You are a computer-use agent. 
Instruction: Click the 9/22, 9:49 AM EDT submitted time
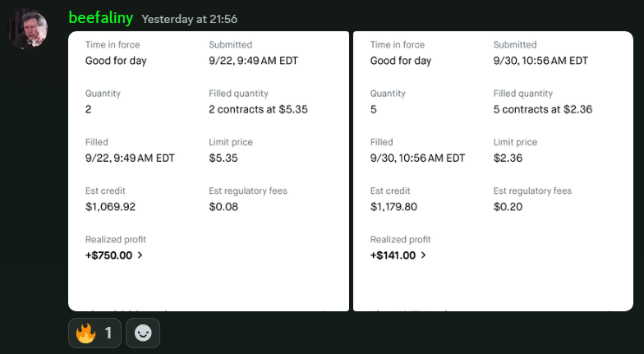tap(253, 61)
